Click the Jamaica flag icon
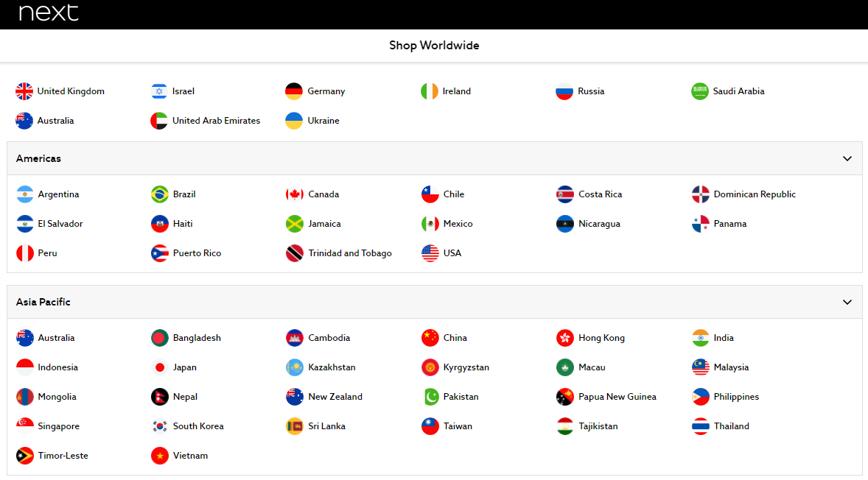This screenshot has width=868, height=480. tap(295, 223)
